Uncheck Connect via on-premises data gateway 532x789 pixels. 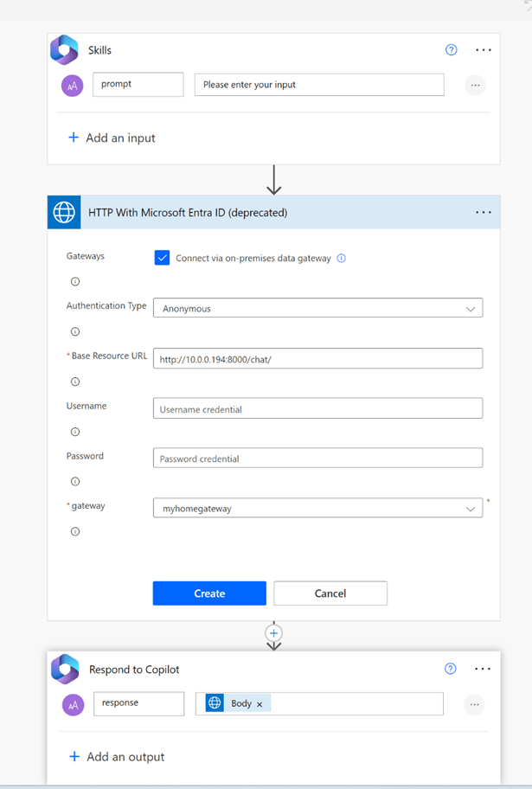162,258
